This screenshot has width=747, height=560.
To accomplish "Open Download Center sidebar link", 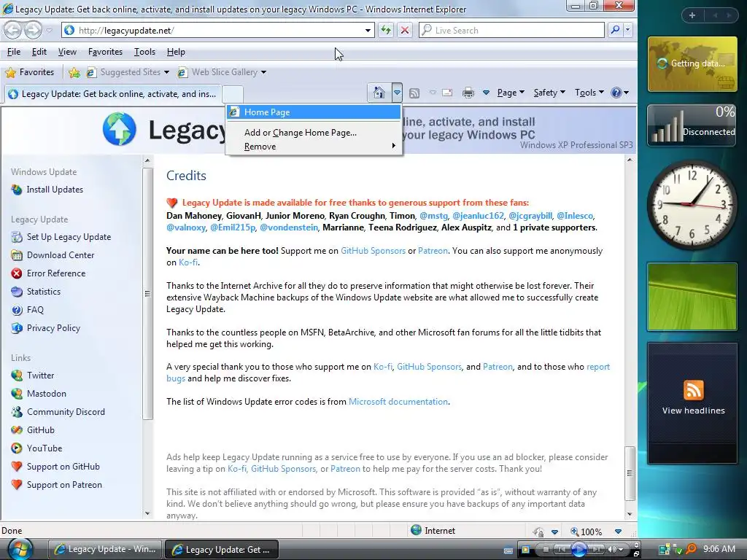I will [x=61, y=254].
